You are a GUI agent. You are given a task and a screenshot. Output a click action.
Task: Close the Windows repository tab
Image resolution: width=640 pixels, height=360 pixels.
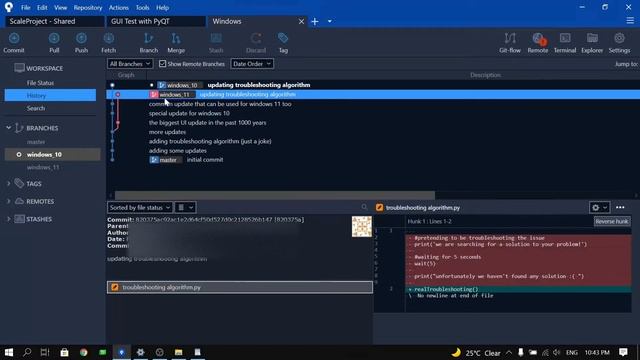(x=301, y=21)
